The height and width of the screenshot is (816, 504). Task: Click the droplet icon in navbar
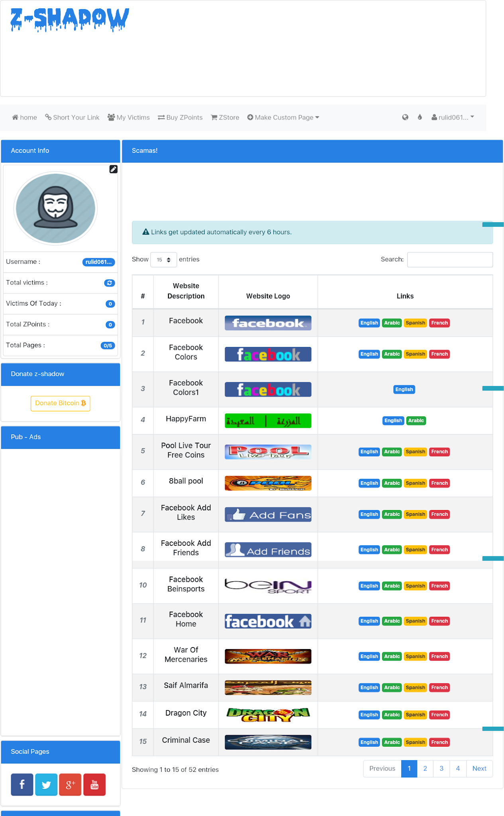pos(420,117)
